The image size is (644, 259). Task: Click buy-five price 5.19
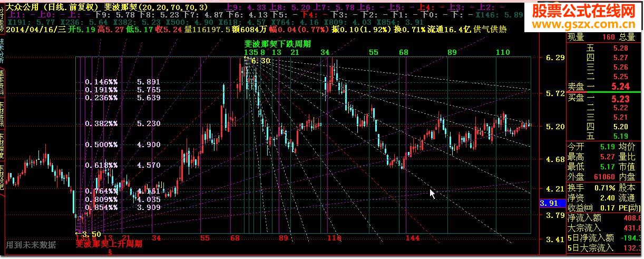click(x=621, y=136)
